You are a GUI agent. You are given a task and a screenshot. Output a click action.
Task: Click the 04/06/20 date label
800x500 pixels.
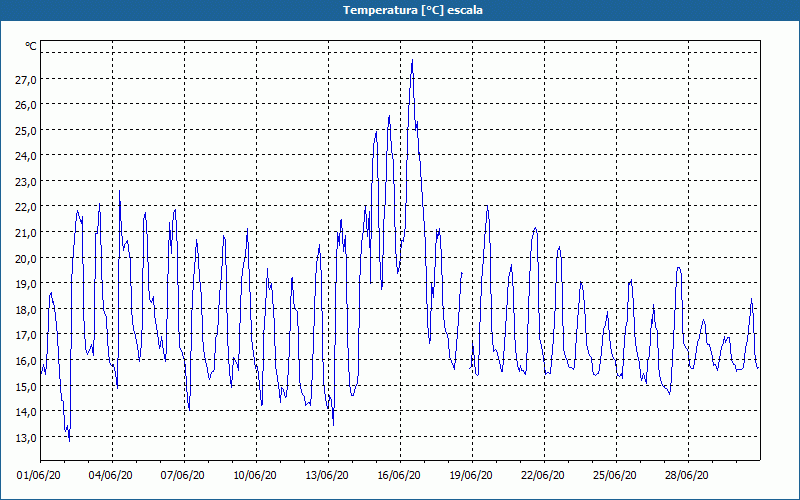click(x=111, y=475)
